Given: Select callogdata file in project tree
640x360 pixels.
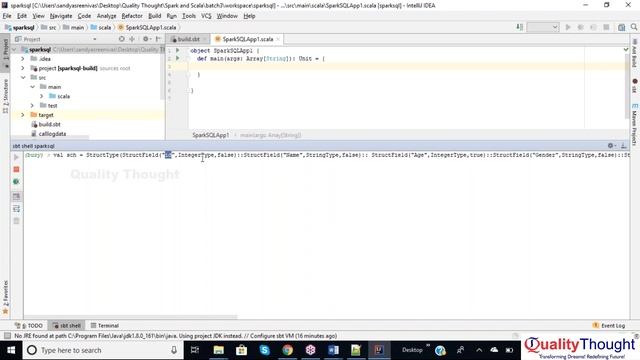Looking at the screenshot, I should (49, 134).
